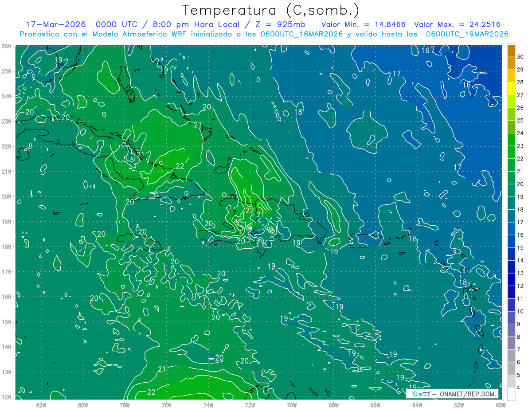The image size is (532, 411).
Task: Click the '82W' longitude axis label
Action: (41, 405)
